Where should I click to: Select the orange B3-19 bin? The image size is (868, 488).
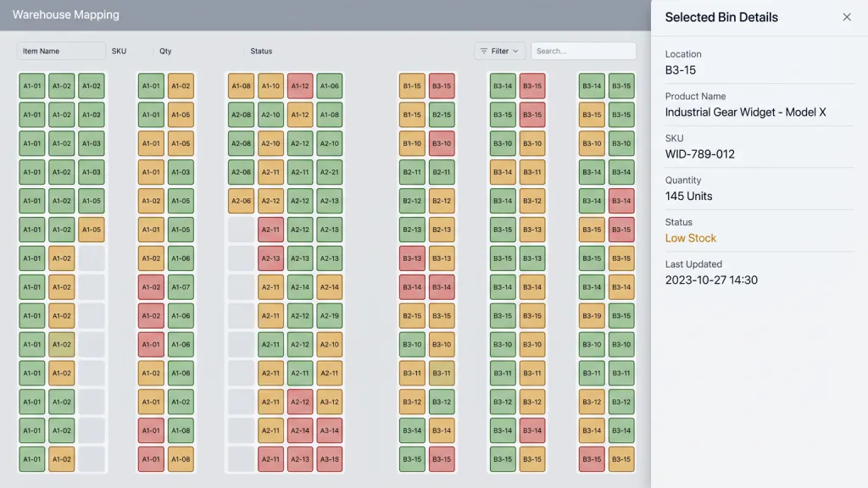592,316
